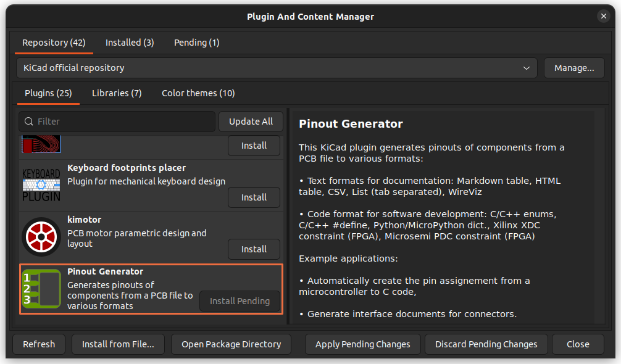
Task: Click the partially visible plugin thumbnail above Keyboard placer
Action: 41,144
